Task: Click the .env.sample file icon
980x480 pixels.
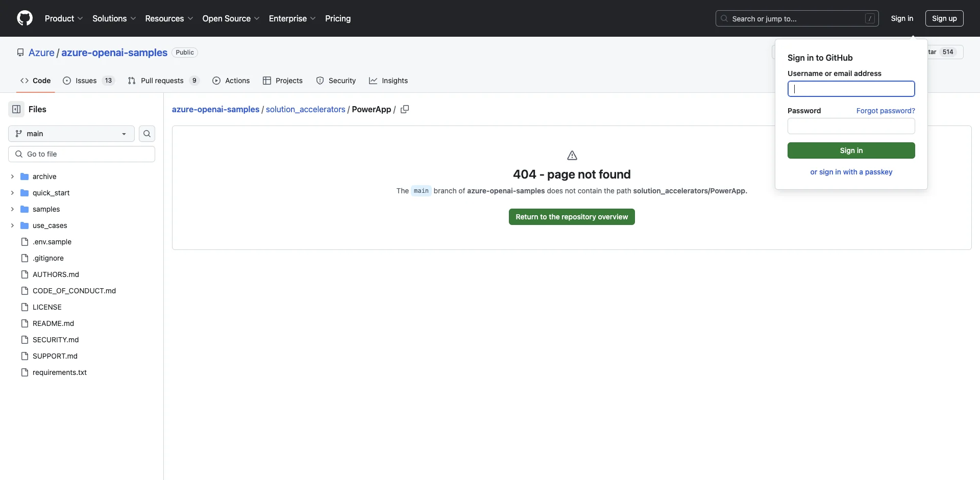Action: pyautogui.click(x=24, y=242)
